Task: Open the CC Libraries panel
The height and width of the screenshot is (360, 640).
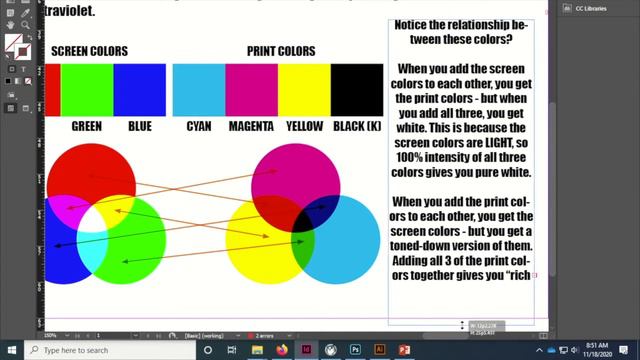Action: [x=591, y=8]
